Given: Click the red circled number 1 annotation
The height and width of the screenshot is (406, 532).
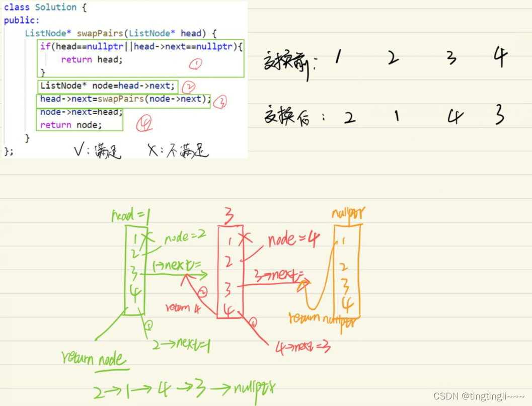Looking at the screenshot, I should [196, 63].
